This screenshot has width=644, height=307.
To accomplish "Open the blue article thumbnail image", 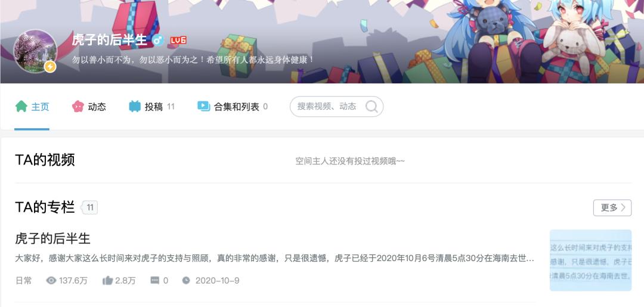I will click(x=590, y=261).
